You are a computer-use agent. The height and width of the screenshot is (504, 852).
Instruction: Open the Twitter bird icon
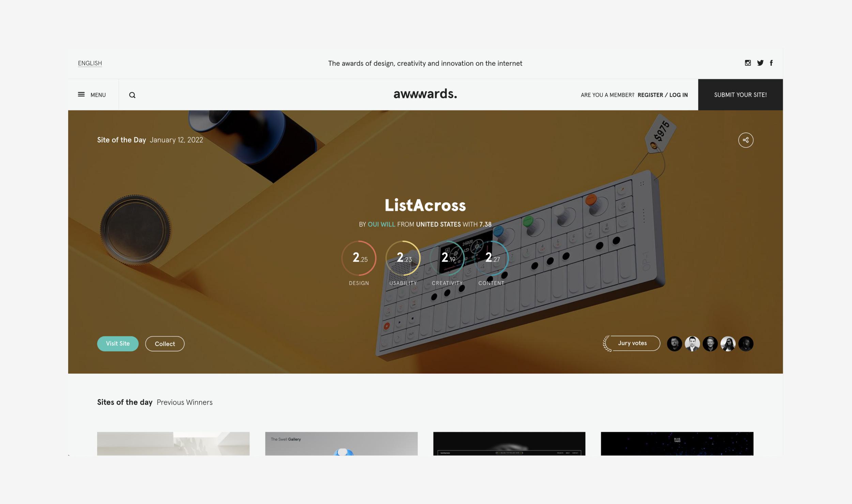tap(760, 63)
